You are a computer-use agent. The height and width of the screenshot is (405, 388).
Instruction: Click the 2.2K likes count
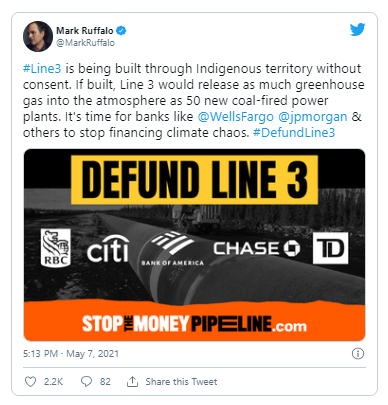coord(53,381)
